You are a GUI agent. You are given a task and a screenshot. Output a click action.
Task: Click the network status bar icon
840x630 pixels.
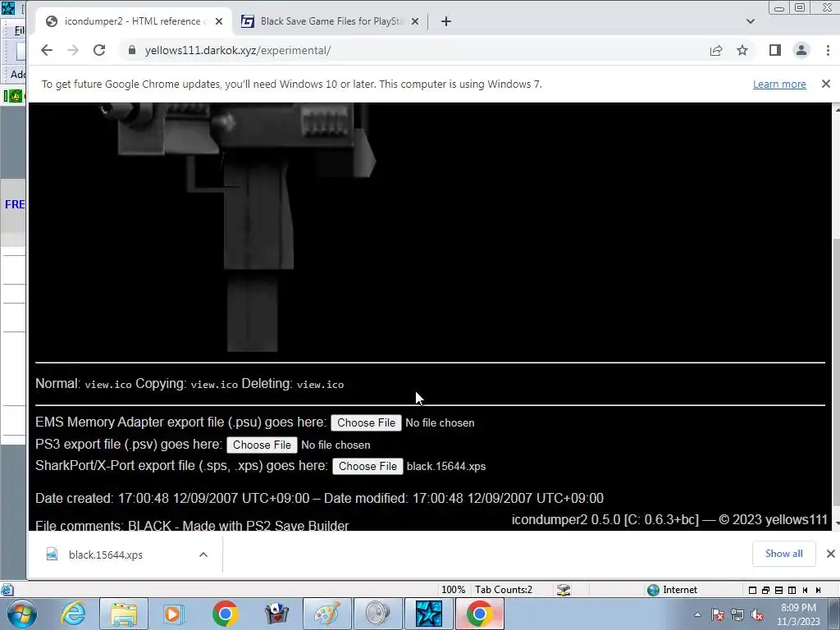coord(563,590)
